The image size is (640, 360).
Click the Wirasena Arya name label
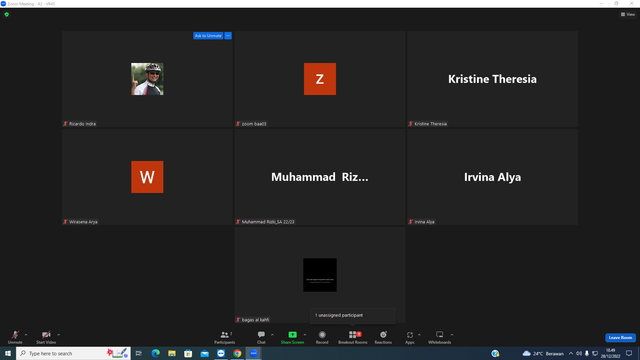(x=83, y=222)
